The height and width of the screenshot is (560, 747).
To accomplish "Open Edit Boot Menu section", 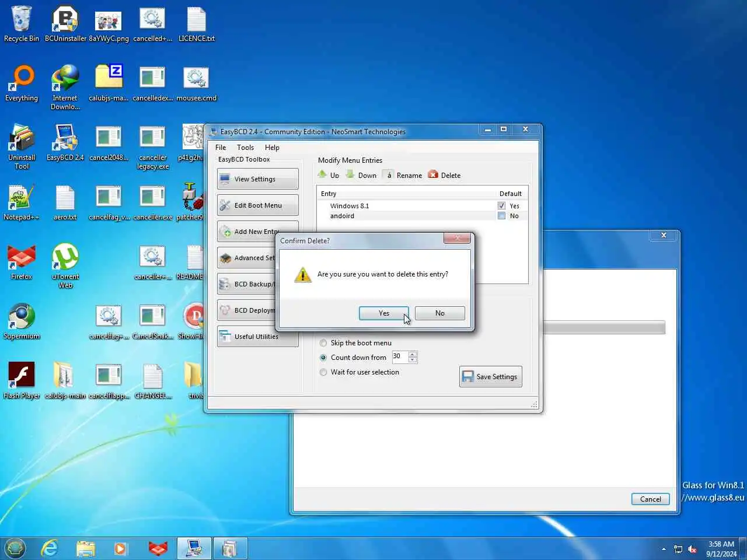I will pyautogui.click(x=257, y=205).
